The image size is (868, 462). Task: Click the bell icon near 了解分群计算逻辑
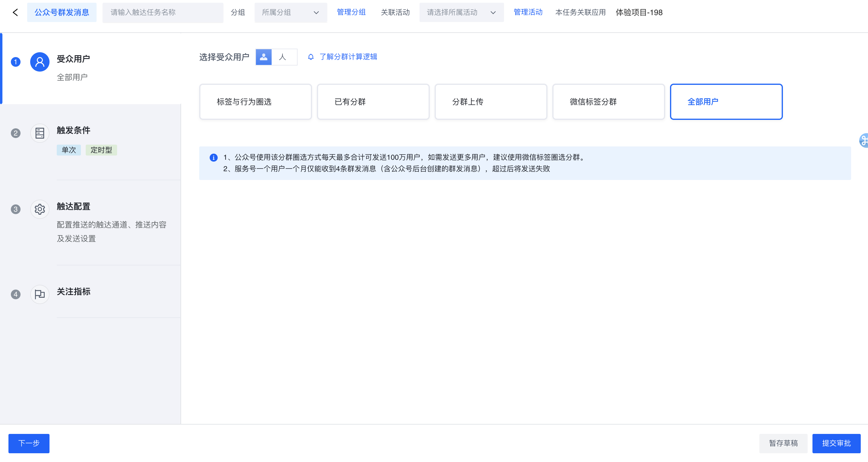pyautogui.click(x=311, y=57)
